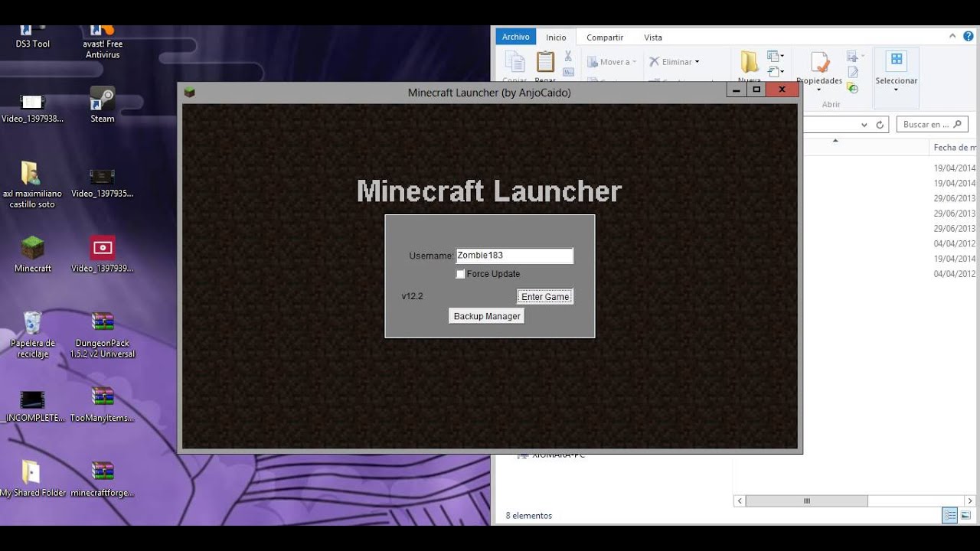Open the Eliminar dropdown arrow
Viewport: 980px width, 551px height.
[697, 62]
